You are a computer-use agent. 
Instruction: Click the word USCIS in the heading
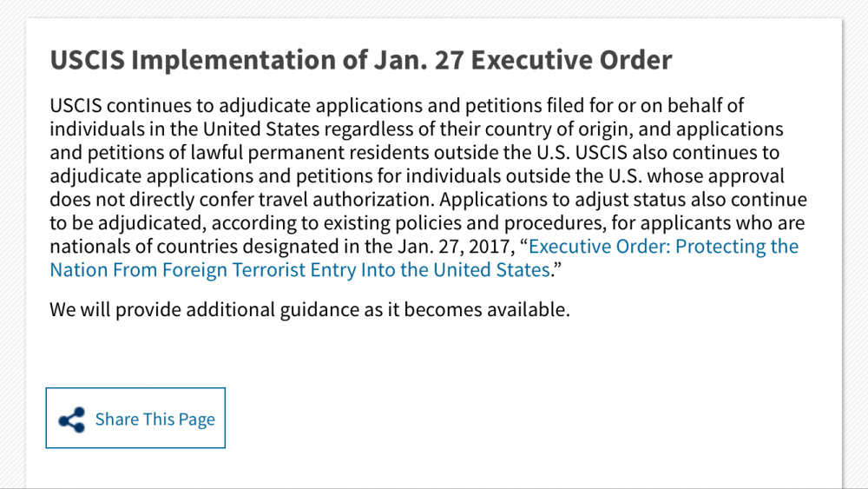[x=88, y=61]
